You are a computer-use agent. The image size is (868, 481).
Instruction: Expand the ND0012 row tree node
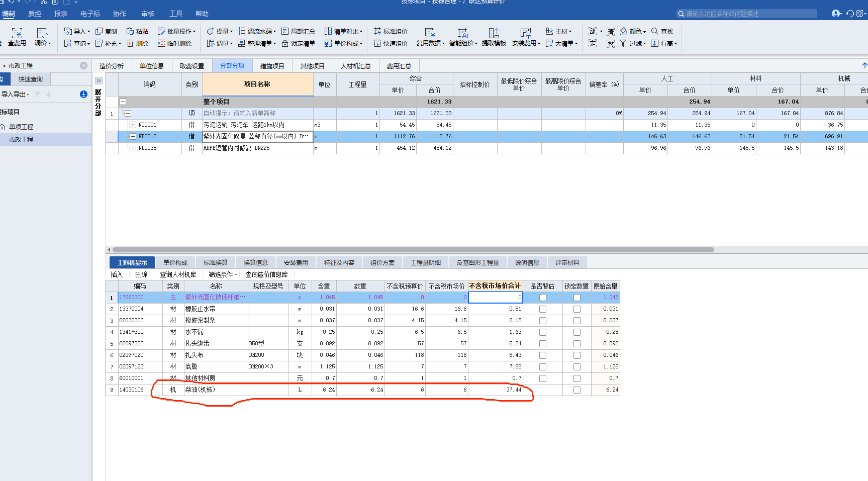[133, 136]
